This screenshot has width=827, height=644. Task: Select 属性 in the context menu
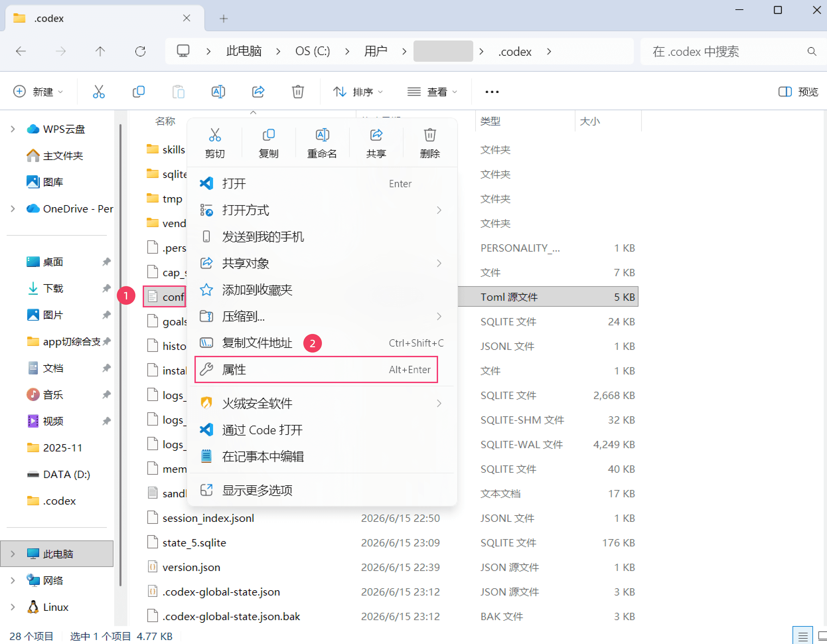pos(316,369)
